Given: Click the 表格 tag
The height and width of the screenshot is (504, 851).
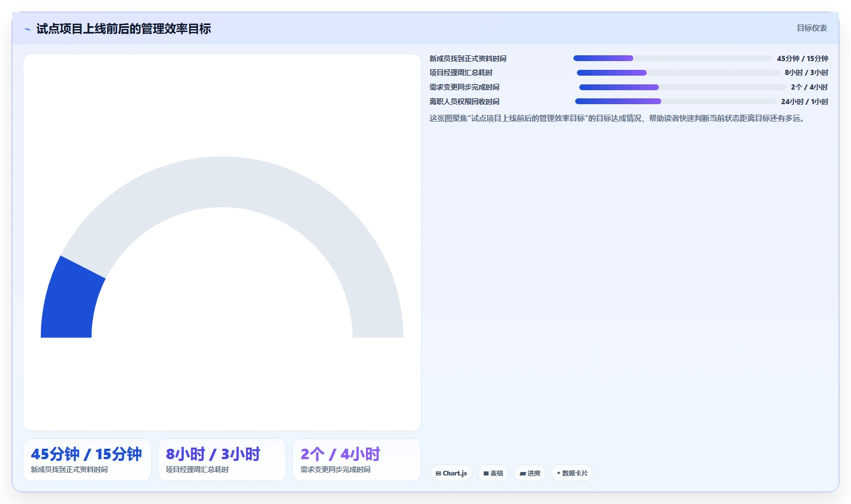Looking at the screenshot, I should pyautogui.click(x=493, y=473).
